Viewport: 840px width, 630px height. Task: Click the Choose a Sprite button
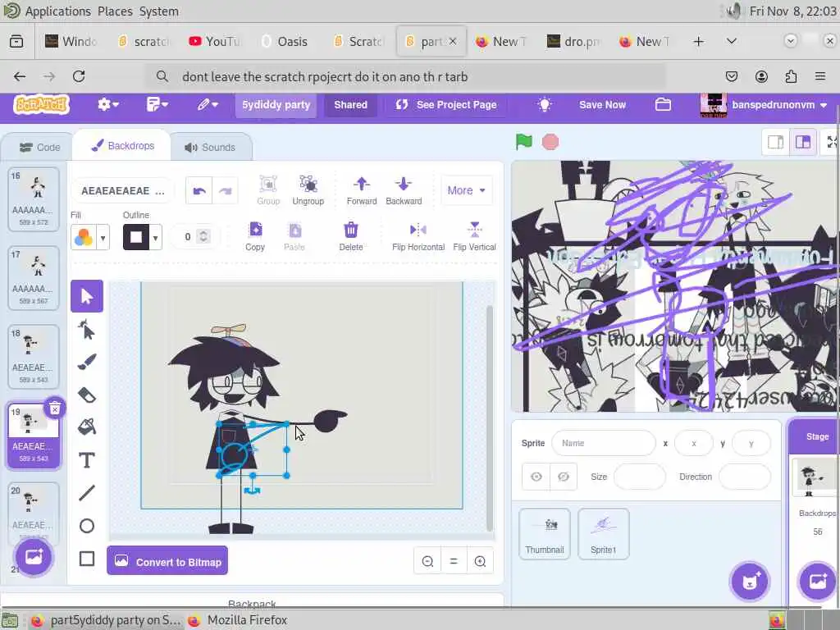click(750, 582)
